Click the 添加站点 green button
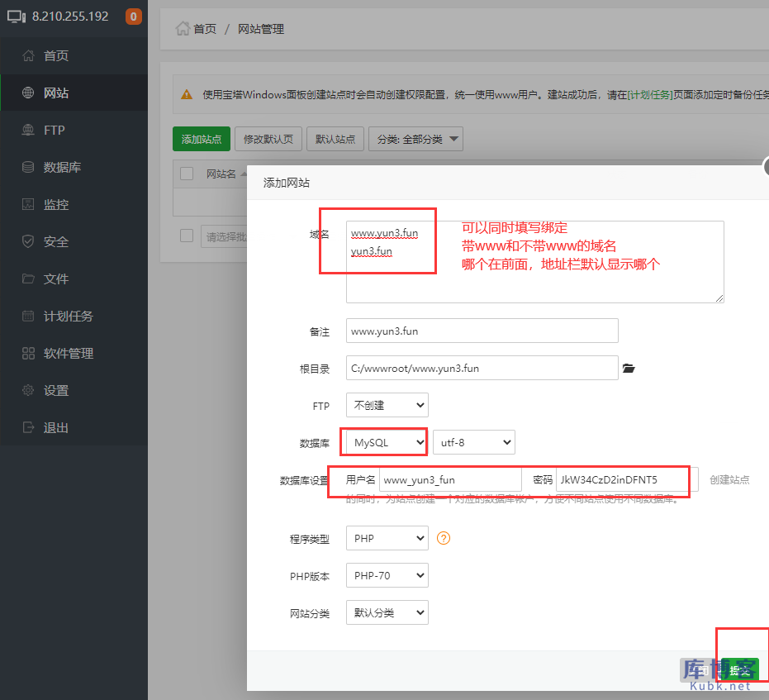This screenshot has width=769, height=700. click(x=201, y=139)
